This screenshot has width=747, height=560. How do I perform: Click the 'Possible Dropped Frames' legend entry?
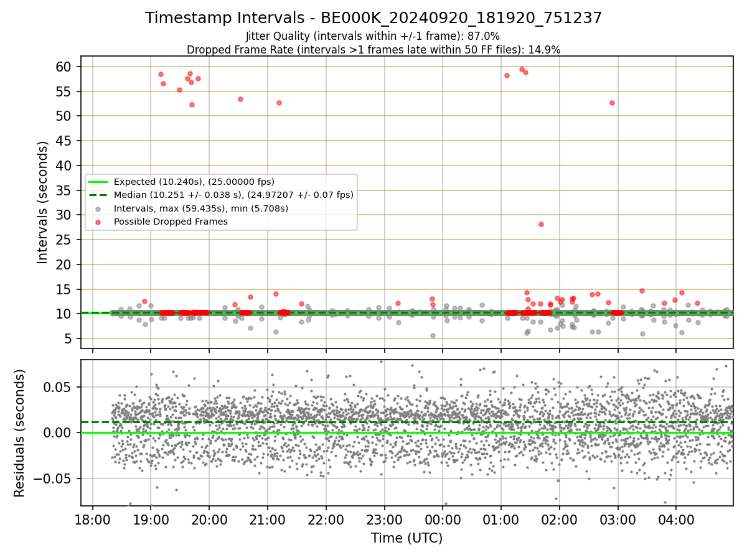click(171, 222)
